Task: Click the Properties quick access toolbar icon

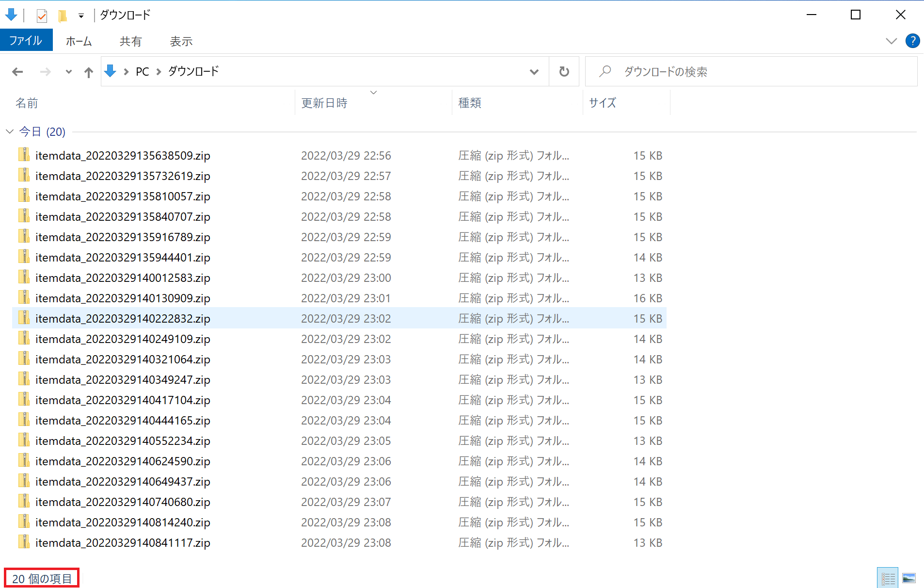Action: point(42,16)
